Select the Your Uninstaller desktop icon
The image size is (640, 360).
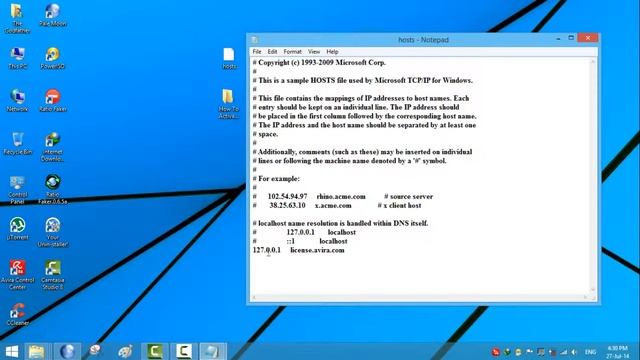tap(53, 232)
